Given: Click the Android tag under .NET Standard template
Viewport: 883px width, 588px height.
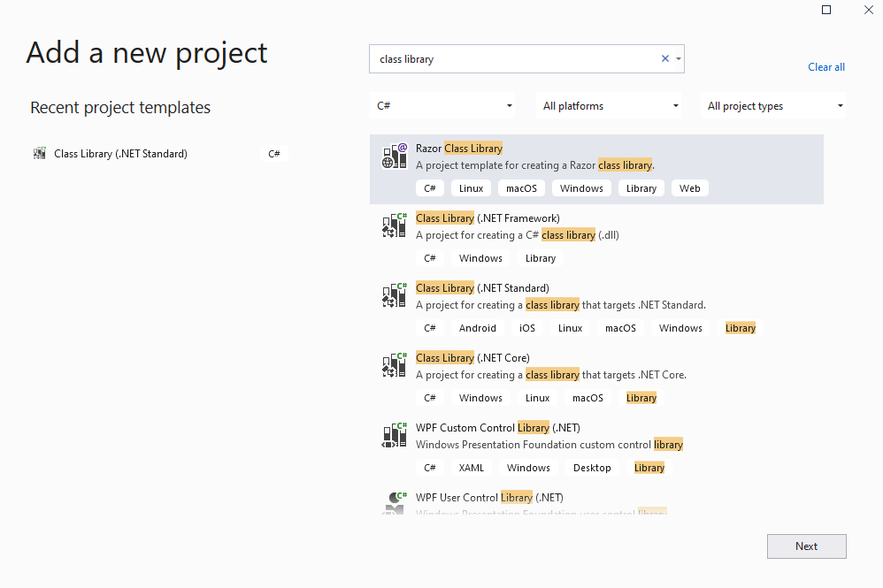Looking at the screenshot, I should [x=478, y=328].
